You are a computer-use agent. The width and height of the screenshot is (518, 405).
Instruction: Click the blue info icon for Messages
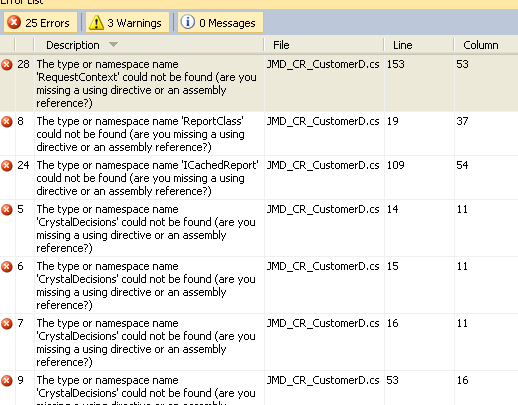[188, 22]
